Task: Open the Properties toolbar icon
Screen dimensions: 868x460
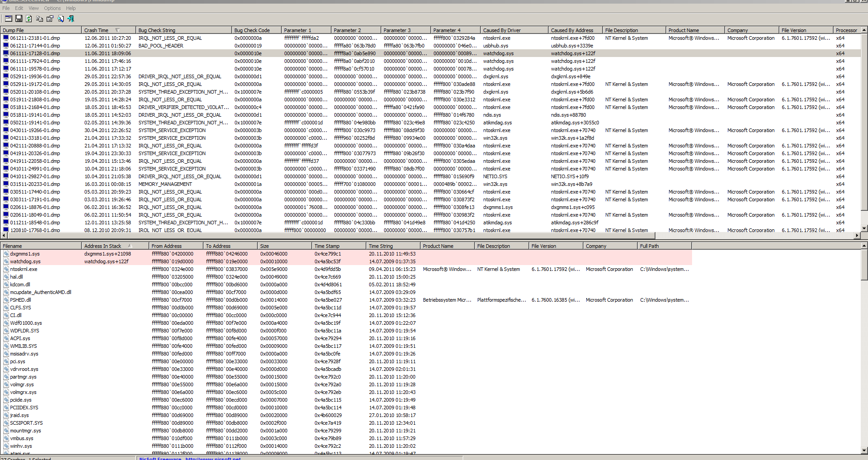Action: click(50, 19)
